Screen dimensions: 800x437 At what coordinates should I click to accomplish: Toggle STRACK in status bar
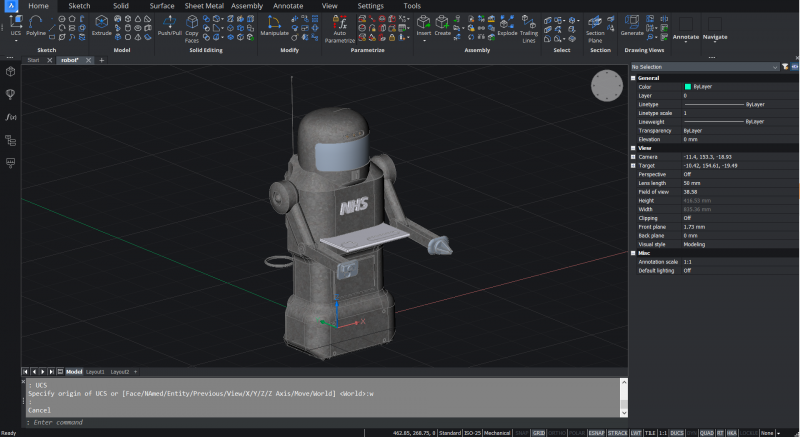[x=617, y=433]
